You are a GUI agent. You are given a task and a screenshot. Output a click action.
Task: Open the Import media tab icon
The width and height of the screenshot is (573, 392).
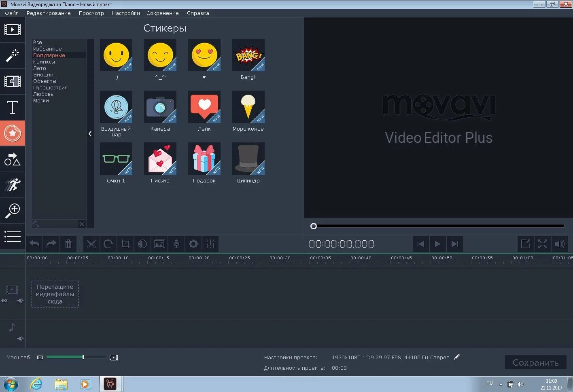pyautogui.click(x=13, y=30)
